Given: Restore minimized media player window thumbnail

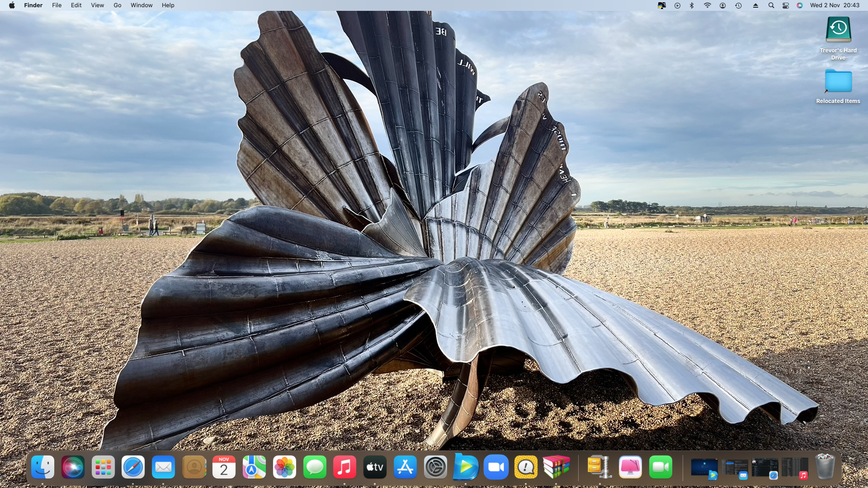Looking at the screenshot, I should pyautogui.click(x=704, y=468).
